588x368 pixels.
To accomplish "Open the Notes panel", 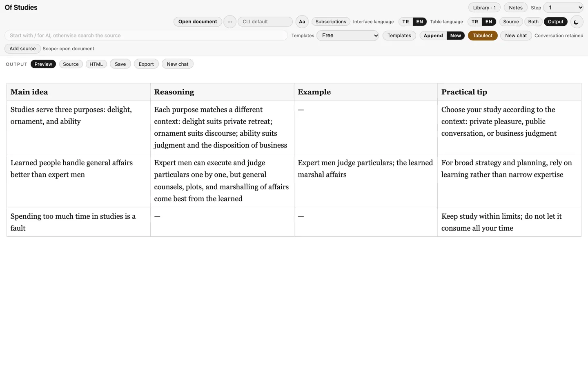I will tap(515, 8).
